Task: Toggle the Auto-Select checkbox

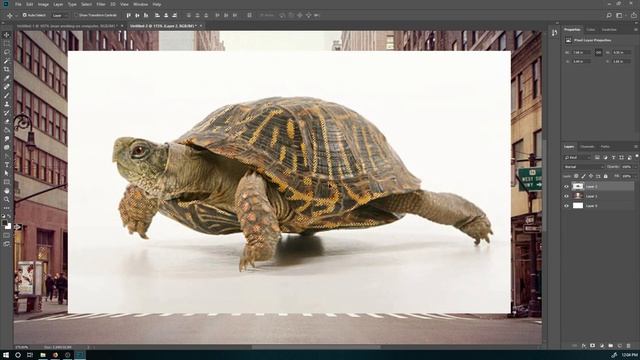Action: [x=24, y=15]
